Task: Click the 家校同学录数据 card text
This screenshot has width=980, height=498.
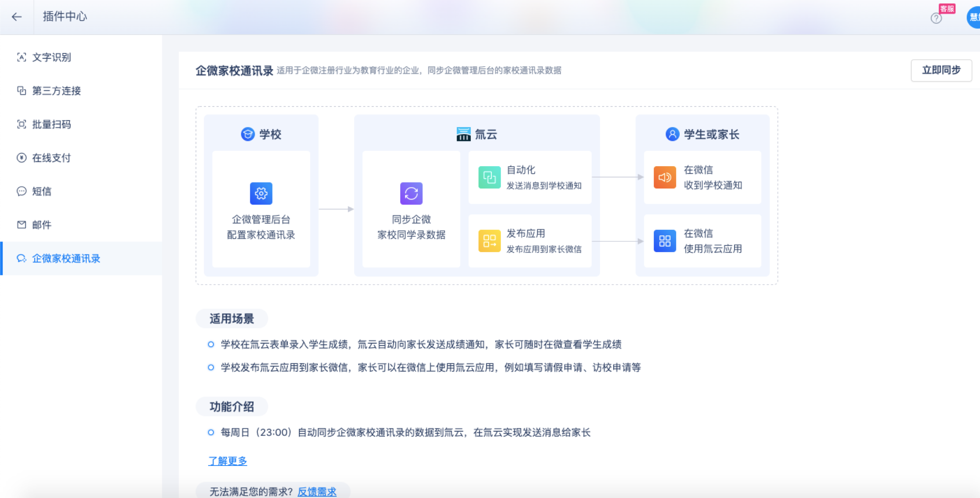Action: pos(411,235)
